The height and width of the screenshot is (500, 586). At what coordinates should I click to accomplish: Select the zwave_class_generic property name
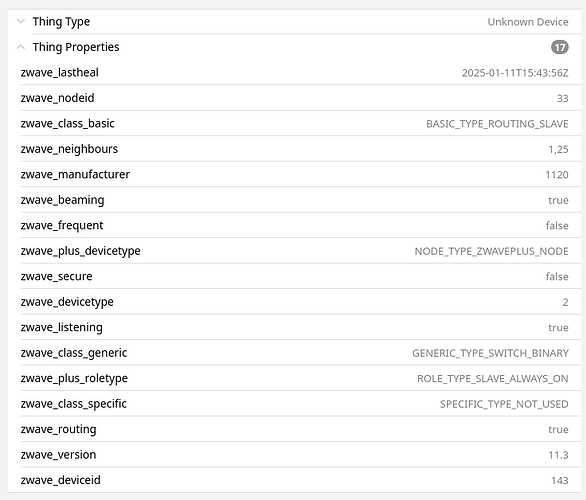(x=74, y=353)
